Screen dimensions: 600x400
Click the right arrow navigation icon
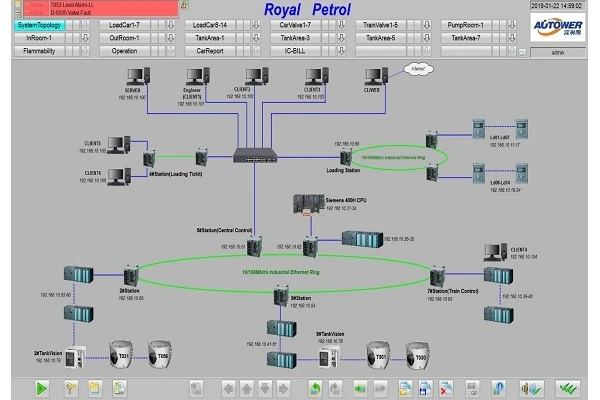pyautogui.click(x=283, y=389)
